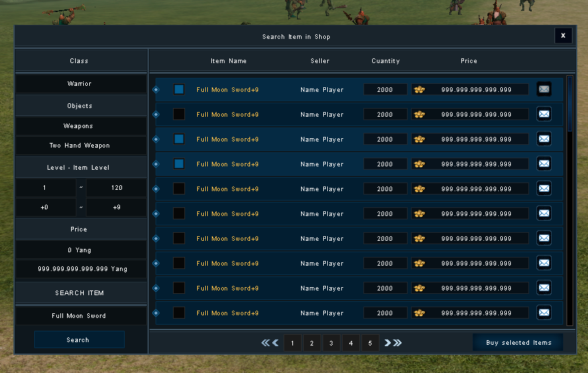
Task: Click diamond marker beside the fifth row
Action: coord(156,189)
